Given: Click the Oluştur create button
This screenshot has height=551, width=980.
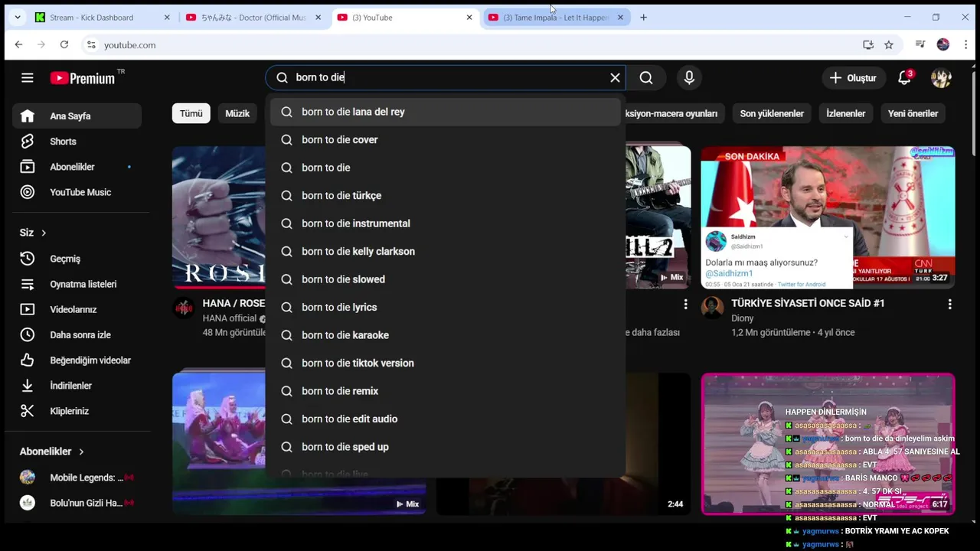Looking at the screenshot, I should point(854,78).
